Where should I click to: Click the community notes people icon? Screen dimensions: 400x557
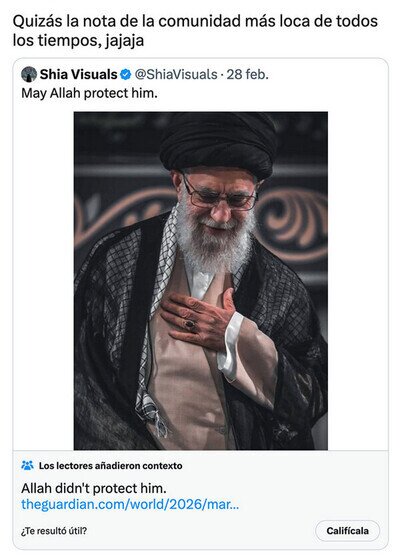click(x=27, y=465)
